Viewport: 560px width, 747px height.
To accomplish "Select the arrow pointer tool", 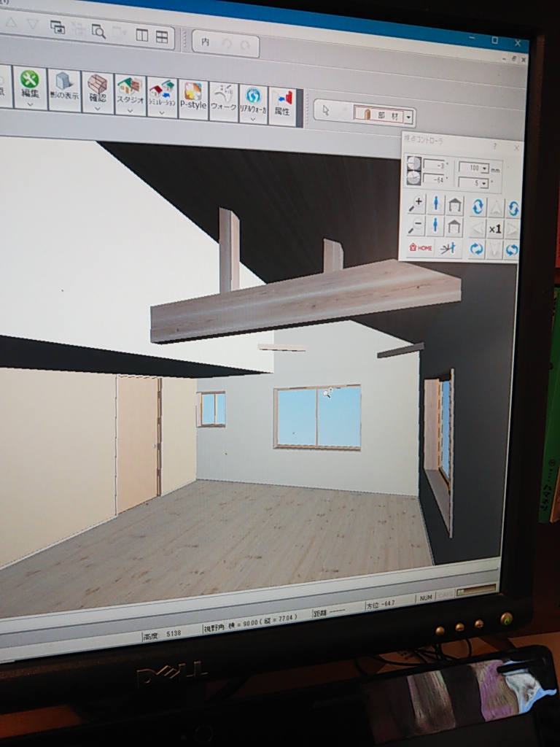I will [x=326, y=110].
